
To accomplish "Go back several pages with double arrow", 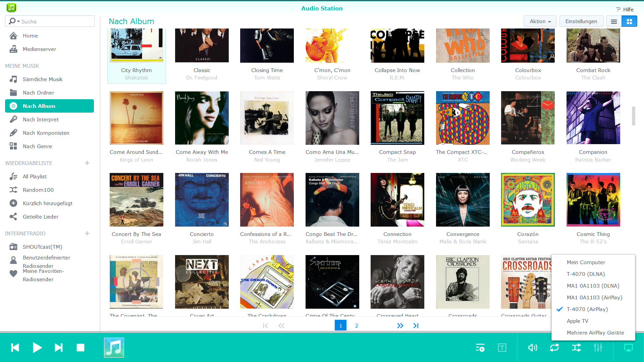I will 281,325.
